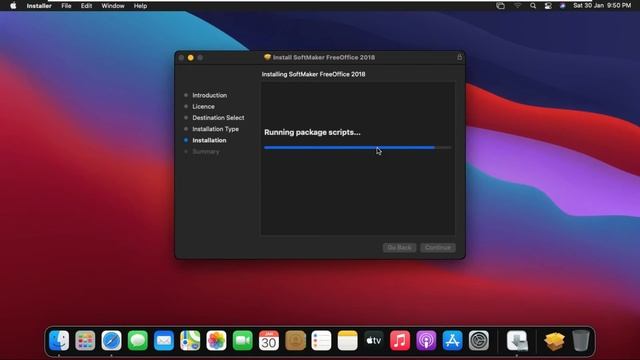The image size is (640, 360).
Task: Open Maps app in the dock
Action: click(x=190, y=340)
